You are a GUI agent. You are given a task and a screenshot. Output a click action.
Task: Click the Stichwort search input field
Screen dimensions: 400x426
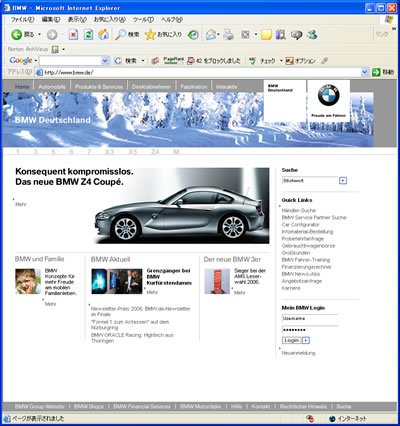tap(310, 180)
